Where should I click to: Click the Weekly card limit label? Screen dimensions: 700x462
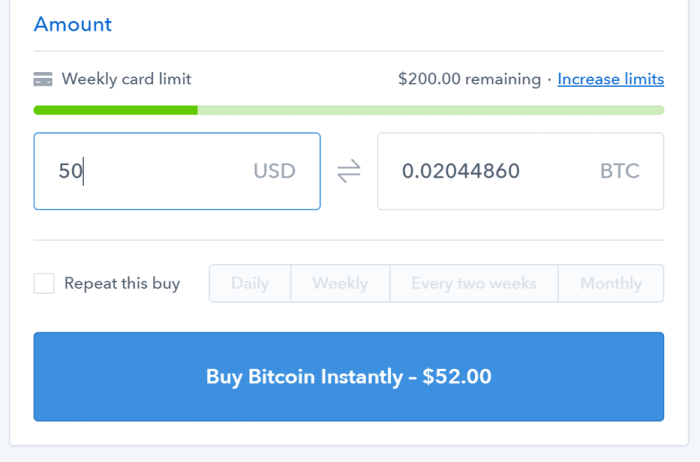[126, 79]
